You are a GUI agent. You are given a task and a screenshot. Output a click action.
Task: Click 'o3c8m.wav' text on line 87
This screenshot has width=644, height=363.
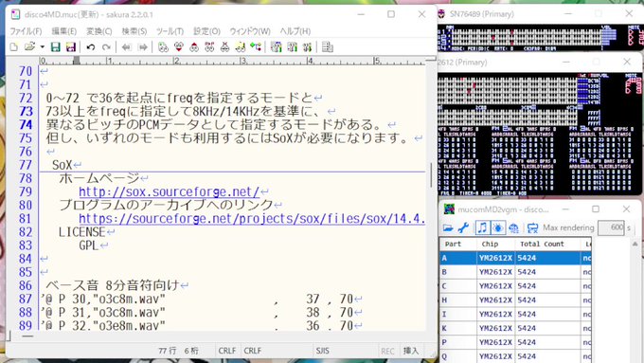[129, 299]
